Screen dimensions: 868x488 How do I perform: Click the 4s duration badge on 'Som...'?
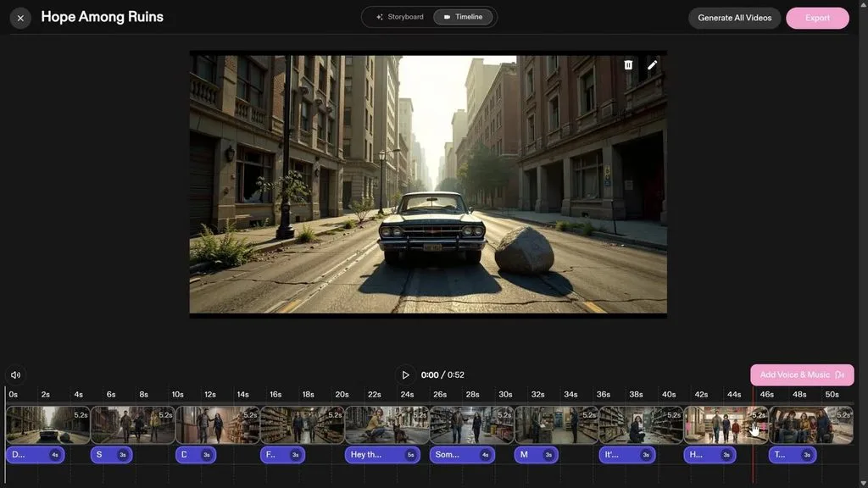[x=486, y=455]
